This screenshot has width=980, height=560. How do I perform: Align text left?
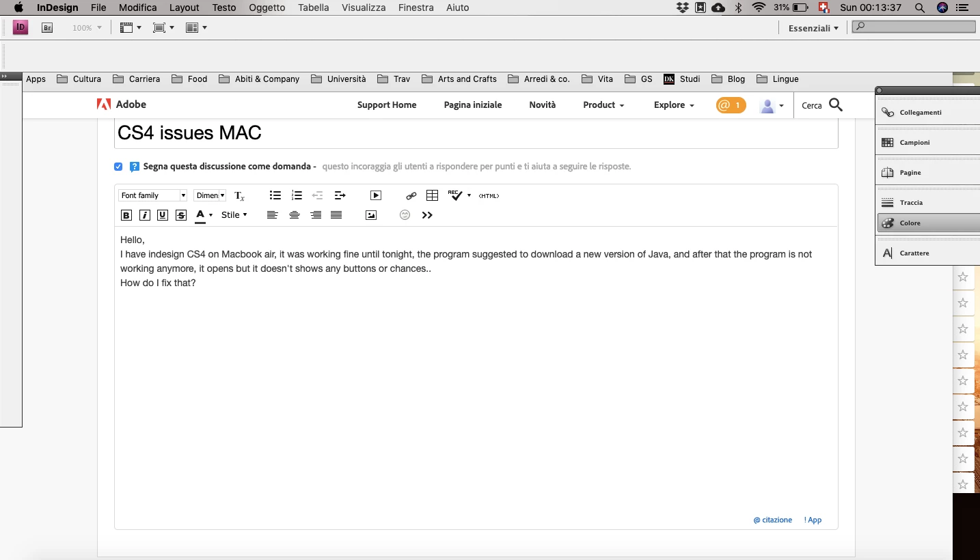coord(273,215)
